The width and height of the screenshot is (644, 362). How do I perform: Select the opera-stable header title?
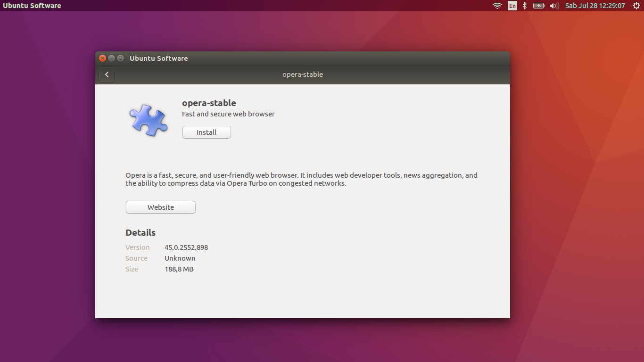(x=209, y=103)
